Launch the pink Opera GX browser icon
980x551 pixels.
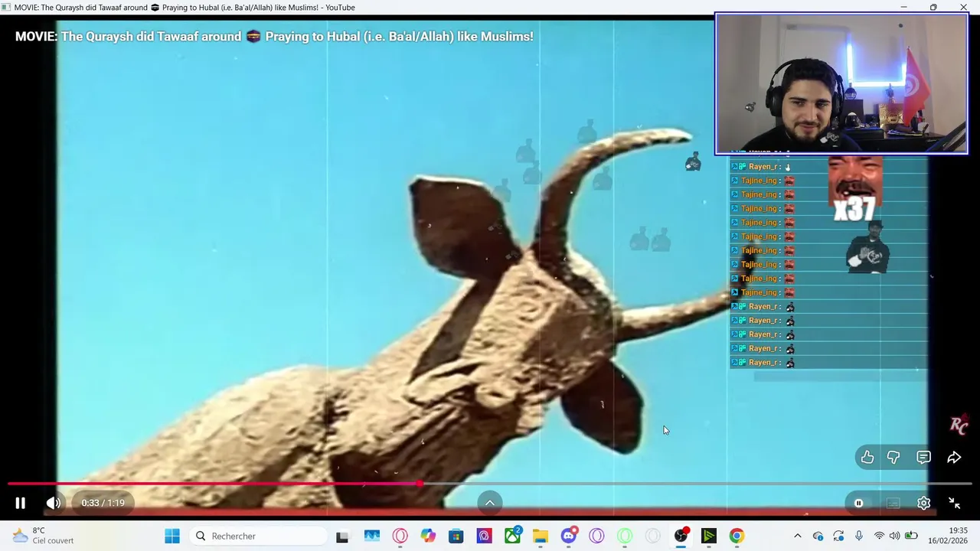[400, 536]
